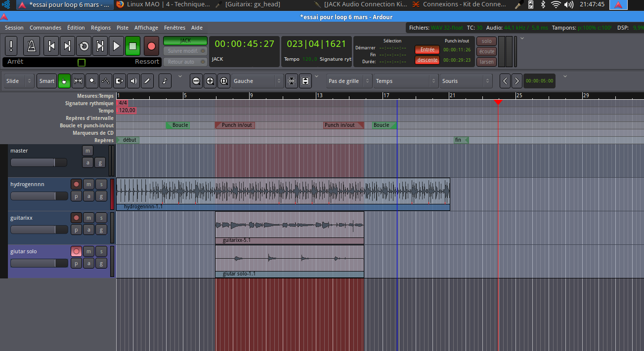Toggle the metronome click
The height and width of the screenshot is (351, 644).
point(32,46)
